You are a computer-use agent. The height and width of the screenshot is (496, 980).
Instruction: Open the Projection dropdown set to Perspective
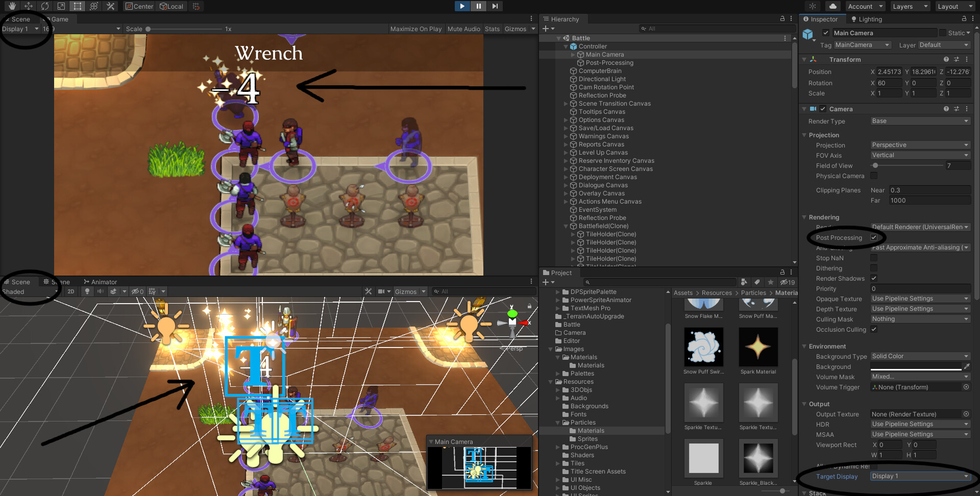[x=919, y=145]
